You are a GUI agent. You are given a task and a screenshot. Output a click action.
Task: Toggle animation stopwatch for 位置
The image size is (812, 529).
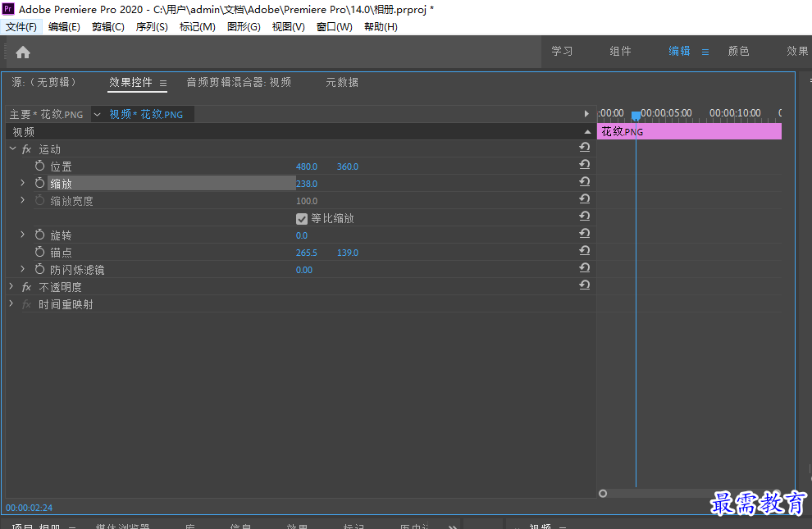tap(40, 166)
